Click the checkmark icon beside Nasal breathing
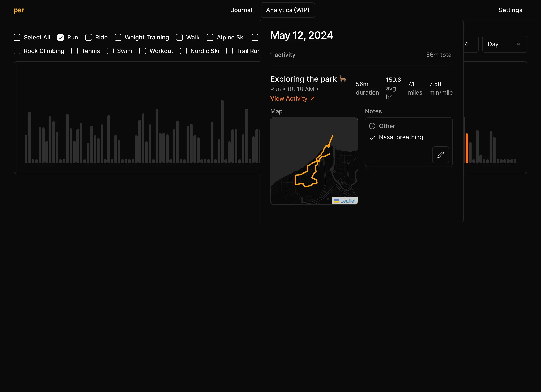Viewport: 541px width, 392px height. (372, 137)
